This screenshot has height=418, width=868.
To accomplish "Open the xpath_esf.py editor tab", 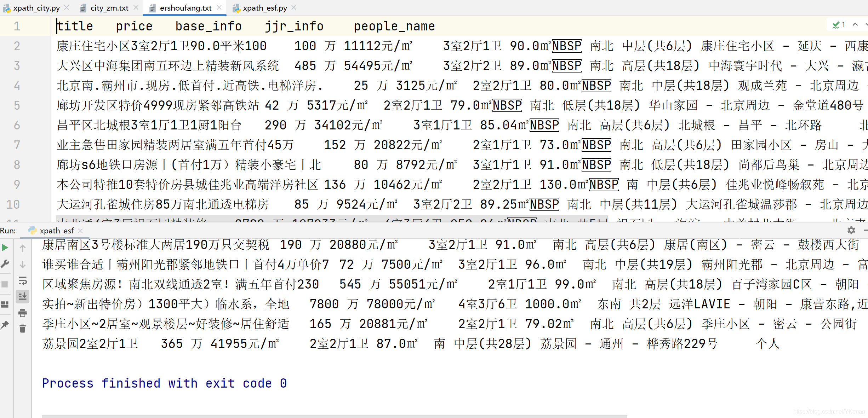I will tap(264, 8).
